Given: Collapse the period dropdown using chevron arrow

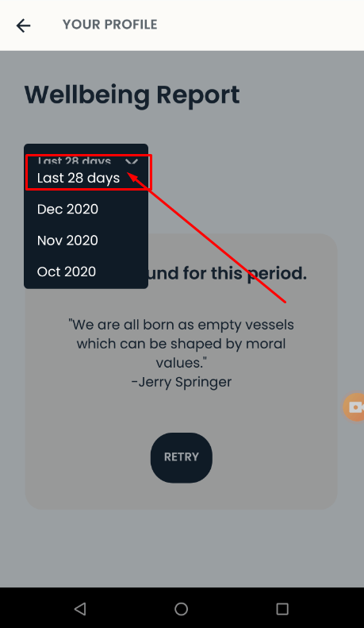Looking at the screenshot, I should tap(132, 161).
